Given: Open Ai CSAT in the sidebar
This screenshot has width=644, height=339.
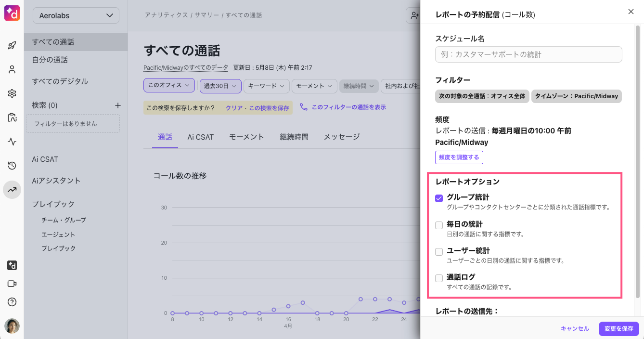Looking at the screenshot, I should (x=45, y=159).
